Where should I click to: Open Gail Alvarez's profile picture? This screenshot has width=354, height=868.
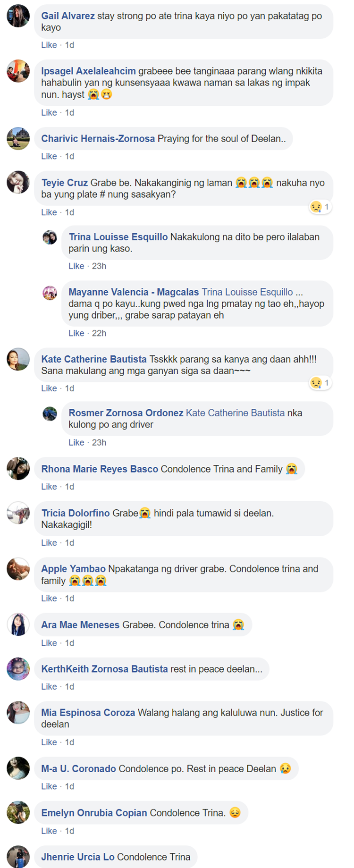(x=18, y=16)
